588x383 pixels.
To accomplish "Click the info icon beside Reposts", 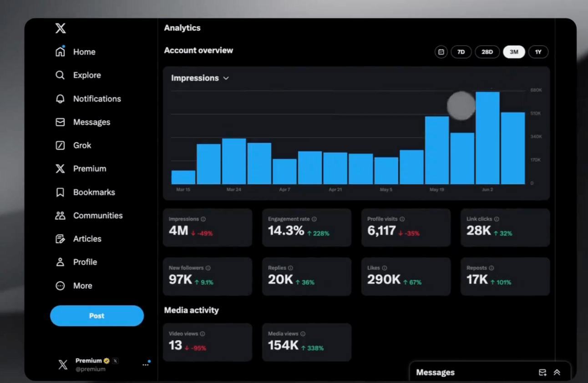I will click(492, 268).
